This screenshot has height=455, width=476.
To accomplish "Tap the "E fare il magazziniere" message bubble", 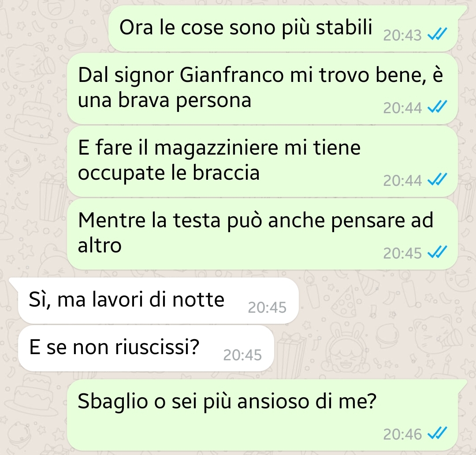I will pos(262,162).
